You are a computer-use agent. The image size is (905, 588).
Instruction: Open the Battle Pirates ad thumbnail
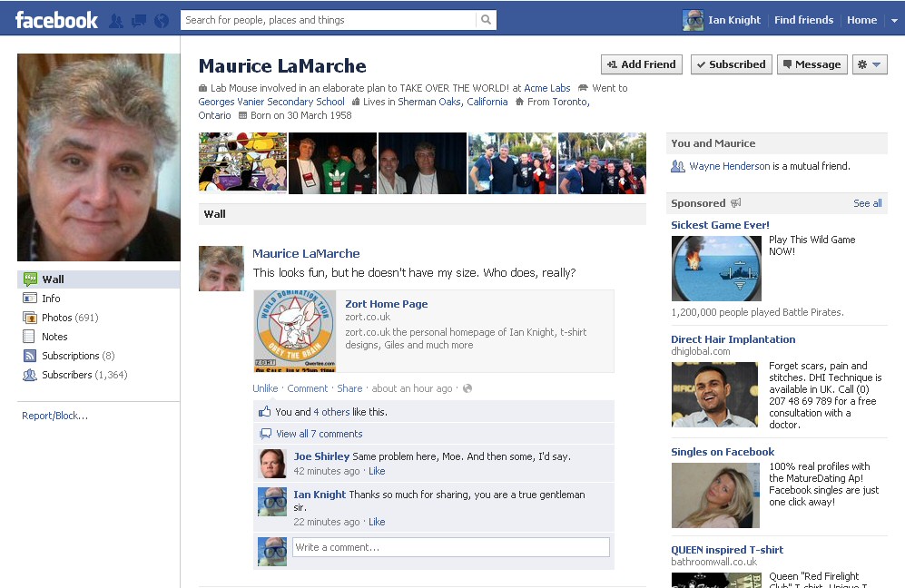pyautogui.click(x=716, y=268)
